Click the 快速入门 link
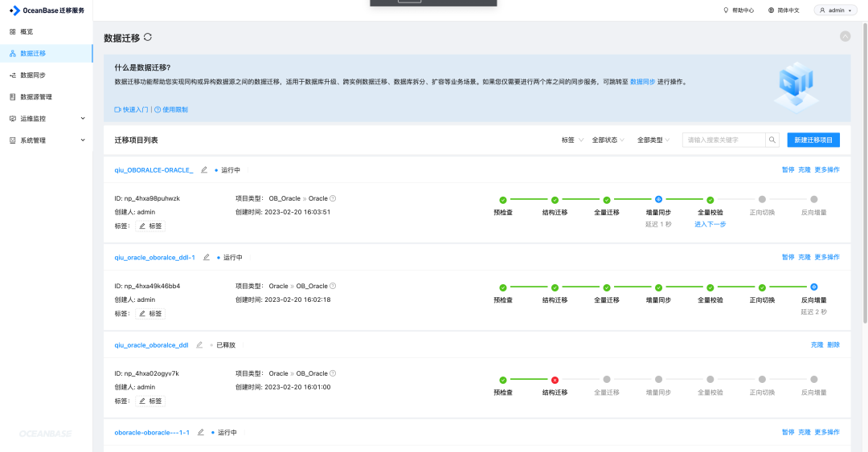This screenshot has width=868, height=452. (131, 109)
